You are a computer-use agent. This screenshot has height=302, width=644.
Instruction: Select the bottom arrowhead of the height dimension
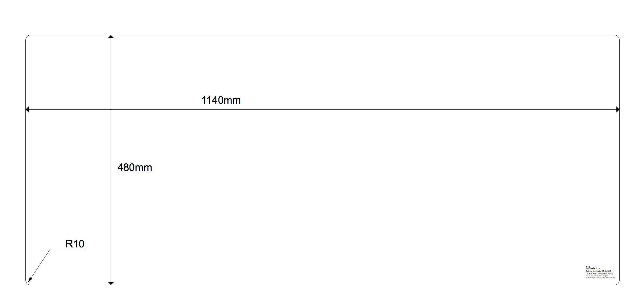pyautogui.click(x=111, y=283)
